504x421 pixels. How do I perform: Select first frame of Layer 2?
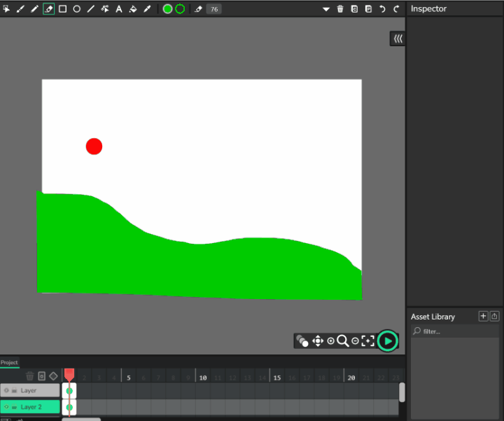point(69,407)
